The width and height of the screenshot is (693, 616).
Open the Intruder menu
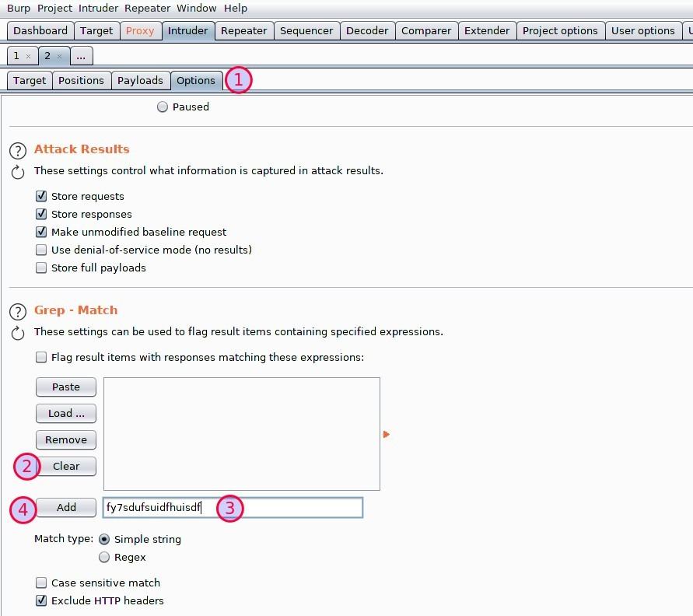click(x=99, y=8)
